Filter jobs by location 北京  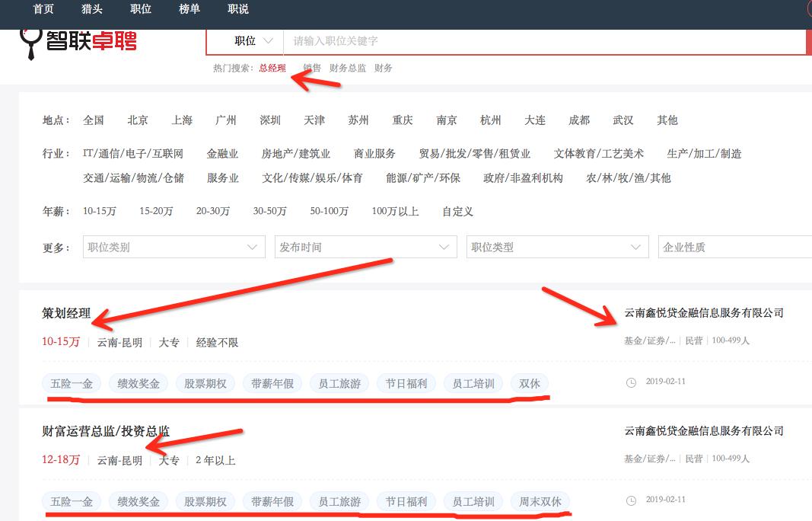click(138, 120)
